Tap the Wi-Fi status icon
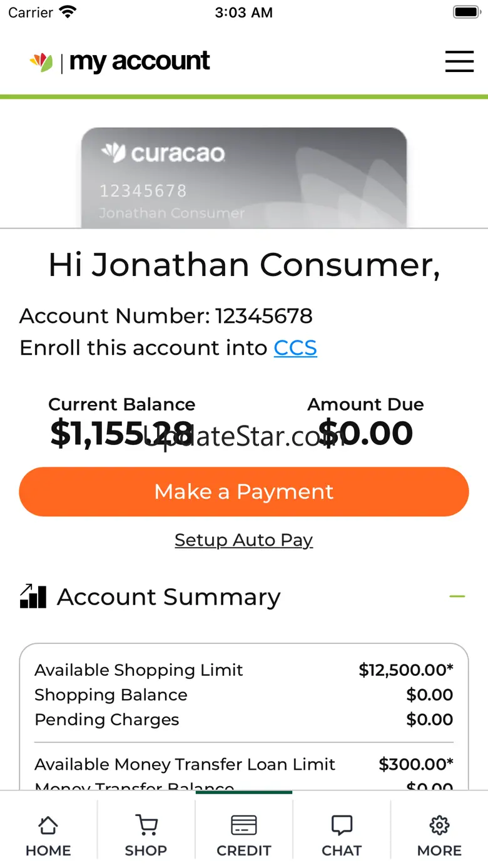Image resolution: width=488 pixels, height=868 pixels. pos(66,12)
